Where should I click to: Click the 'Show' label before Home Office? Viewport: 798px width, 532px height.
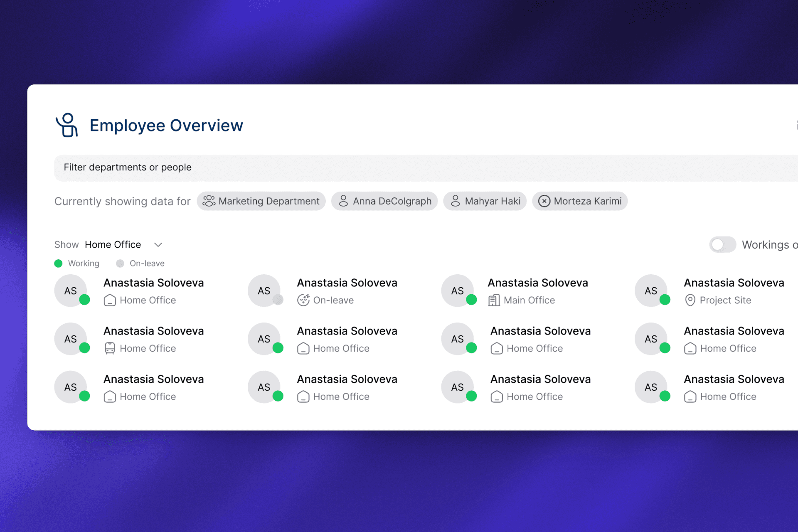(x=66, y=244)
